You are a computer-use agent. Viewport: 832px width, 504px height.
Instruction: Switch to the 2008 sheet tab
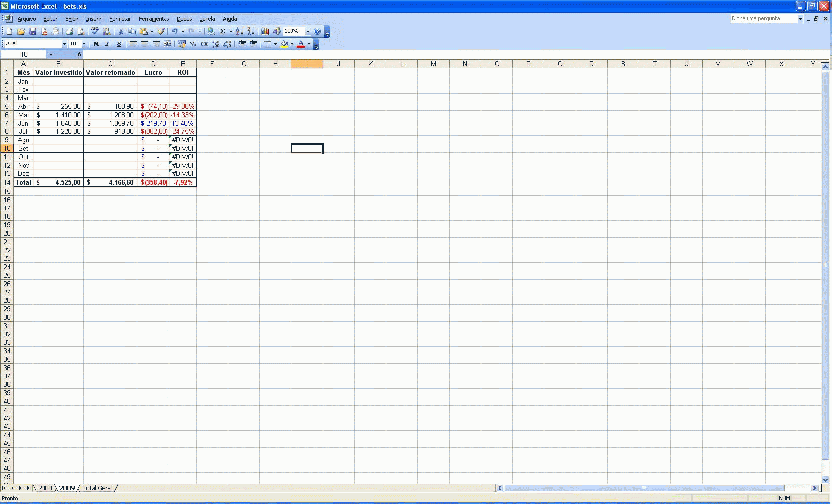click(x=45, y=488)
